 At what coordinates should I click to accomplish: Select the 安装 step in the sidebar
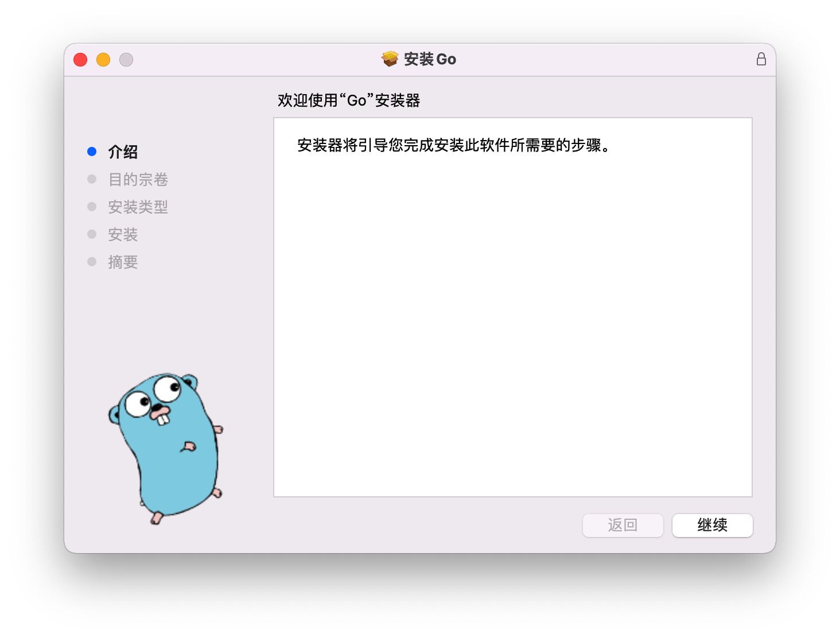click(123, 234)
